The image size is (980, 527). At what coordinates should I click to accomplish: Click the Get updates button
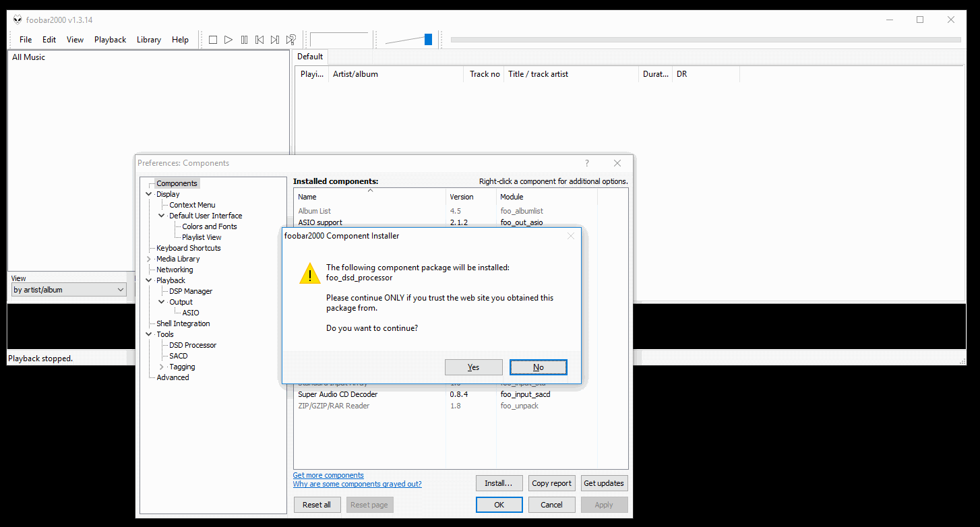click(604, 483)
